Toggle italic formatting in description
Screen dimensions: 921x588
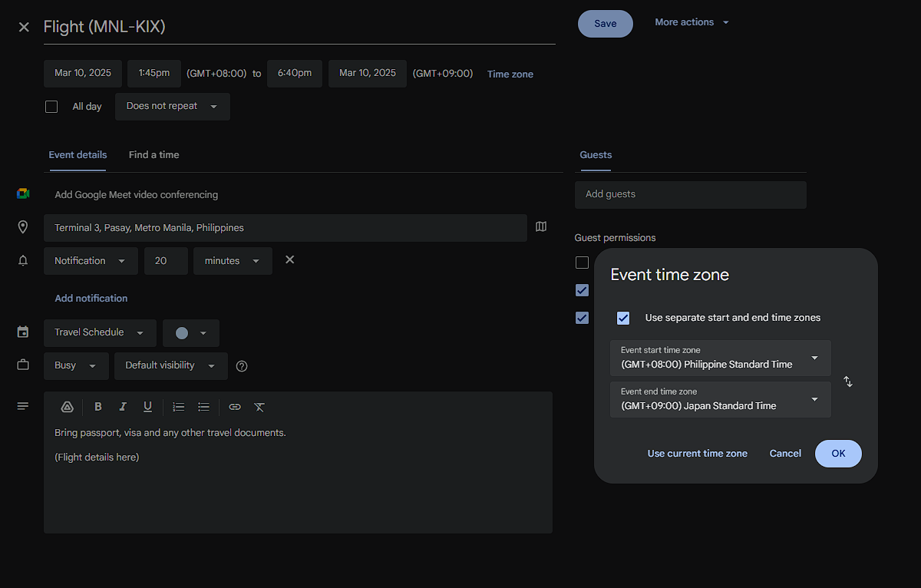pyautogui.click(x=123, y=407)
